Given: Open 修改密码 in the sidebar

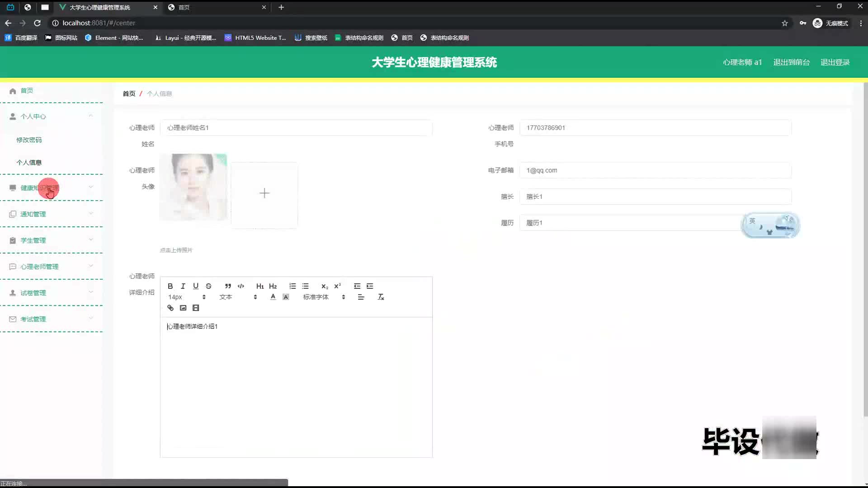Looking at the screenshot, I should click(29, 140).
